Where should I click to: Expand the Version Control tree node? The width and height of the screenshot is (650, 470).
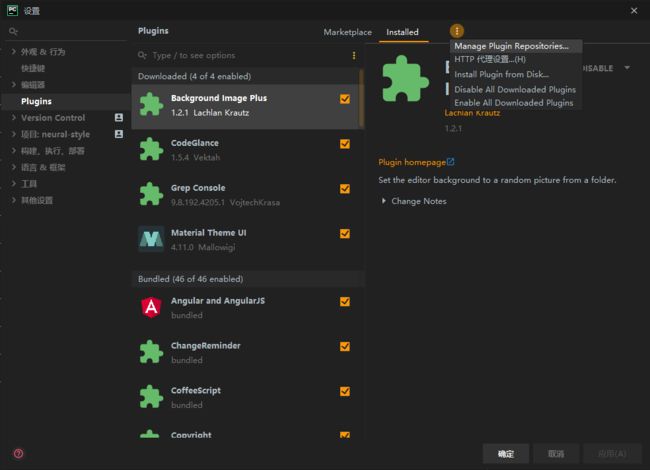tap(14, 118)
